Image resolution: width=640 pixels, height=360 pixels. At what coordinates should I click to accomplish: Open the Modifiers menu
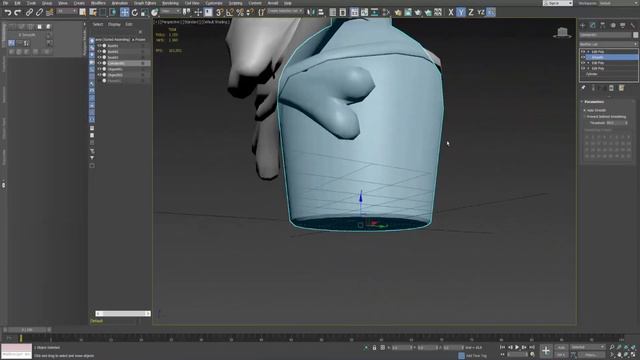[x=98, y=3]
